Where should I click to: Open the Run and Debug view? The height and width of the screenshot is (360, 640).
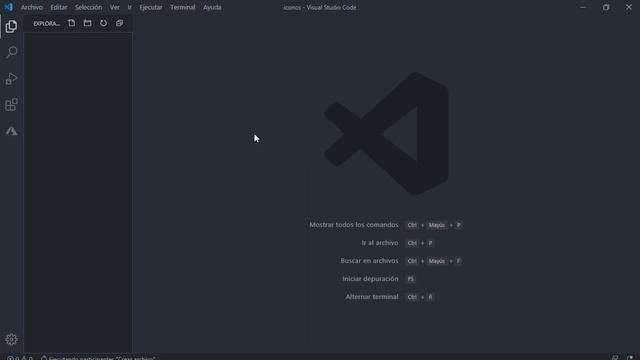(11, 78)
